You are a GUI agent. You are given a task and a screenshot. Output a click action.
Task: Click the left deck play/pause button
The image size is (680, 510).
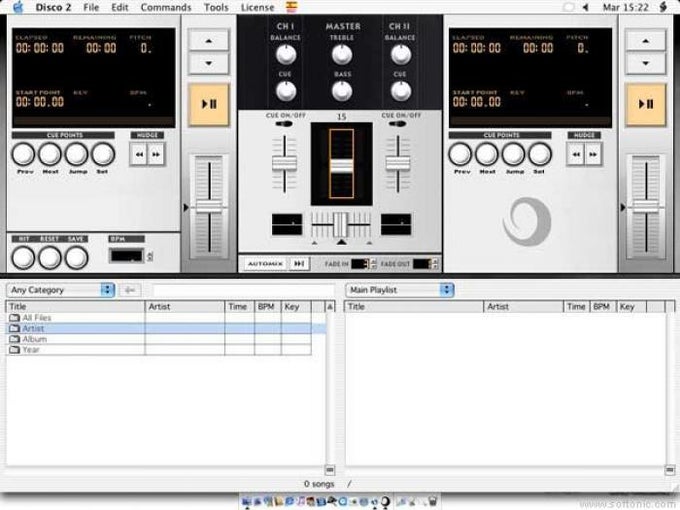point(209,105)
